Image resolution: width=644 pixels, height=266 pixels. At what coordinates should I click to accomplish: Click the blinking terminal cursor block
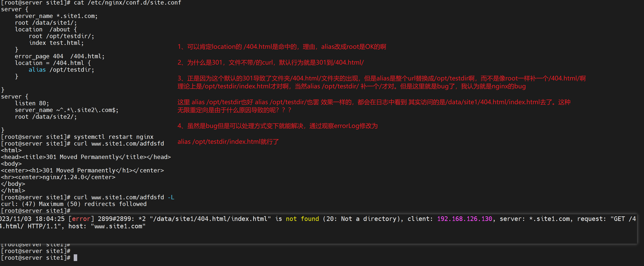click(75, 258)
